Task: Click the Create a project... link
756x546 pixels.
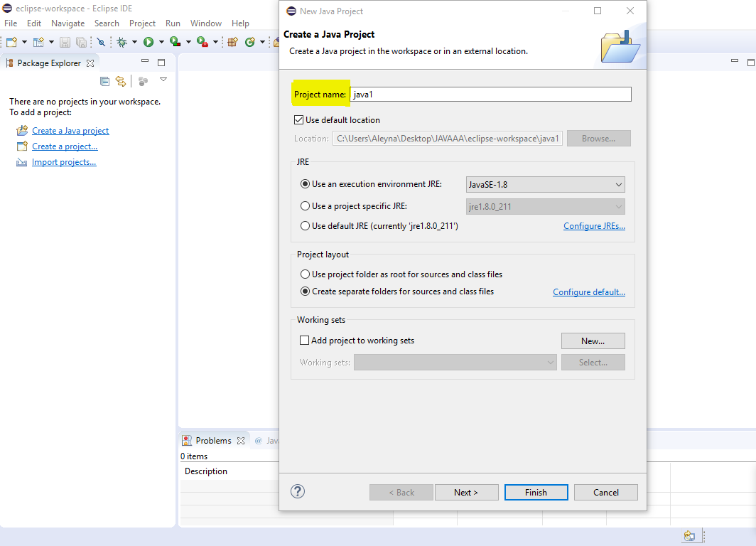Action: pyautogui.click(x=65, y=146)
